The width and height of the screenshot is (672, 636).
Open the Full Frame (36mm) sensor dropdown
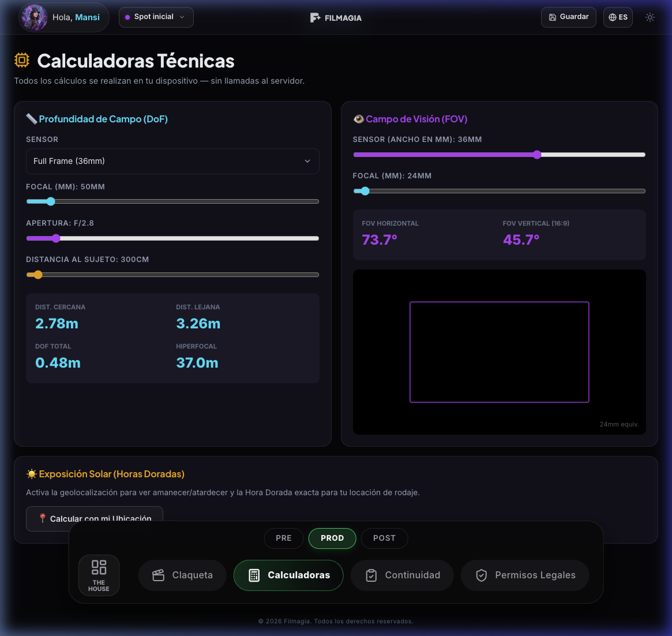click(172, 161)
